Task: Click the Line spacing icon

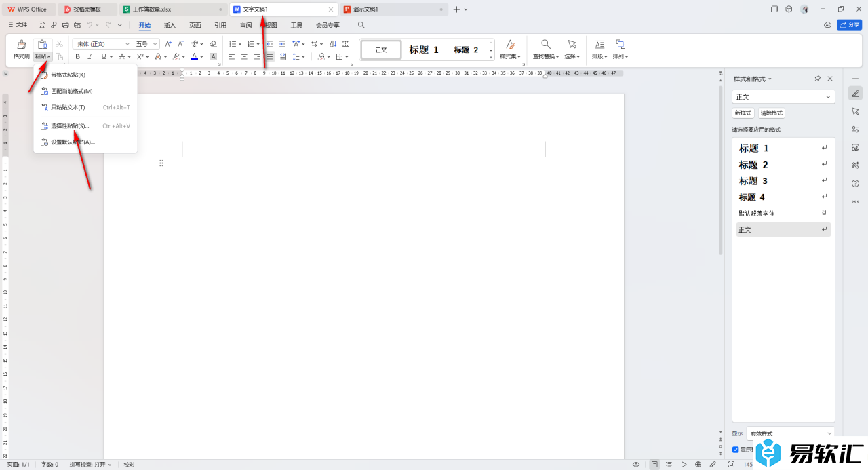Action: tap(297, 57)
